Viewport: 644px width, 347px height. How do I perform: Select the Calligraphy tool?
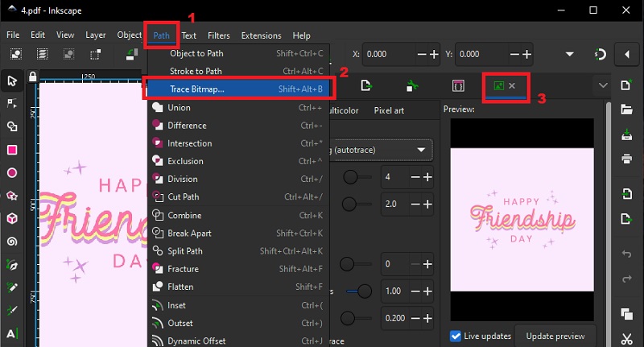click(12, 311)
